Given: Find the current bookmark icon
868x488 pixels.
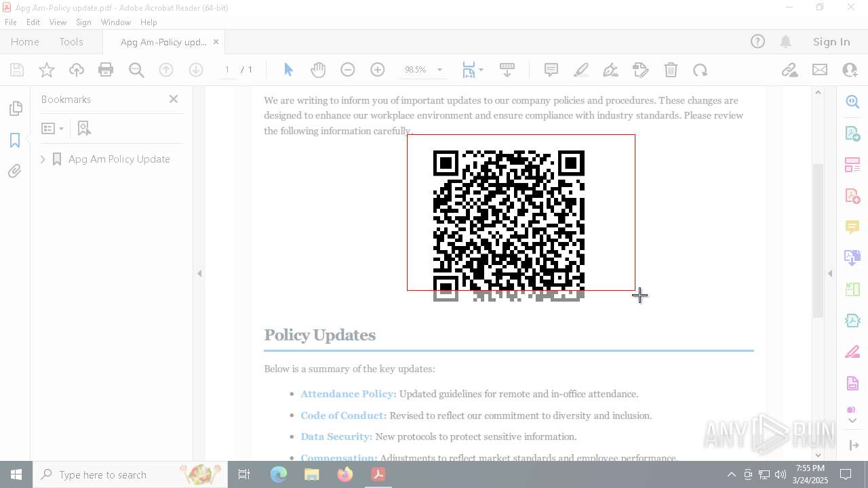Looking at the screenshot, I should tap(84, 128).
